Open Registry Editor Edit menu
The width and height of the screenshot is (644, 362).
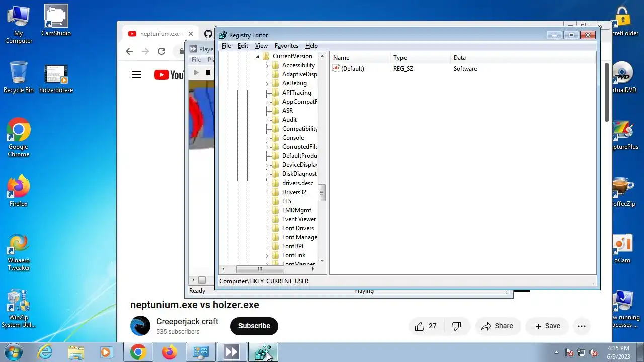tap(243, 46)
